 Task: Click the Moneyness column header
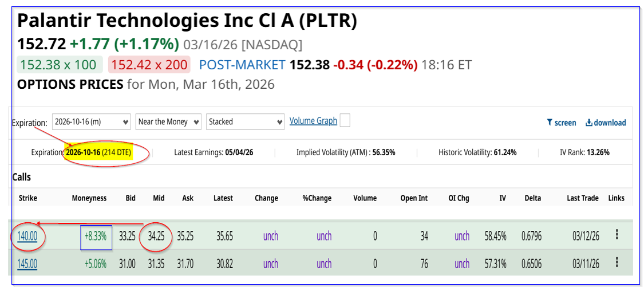89,198
